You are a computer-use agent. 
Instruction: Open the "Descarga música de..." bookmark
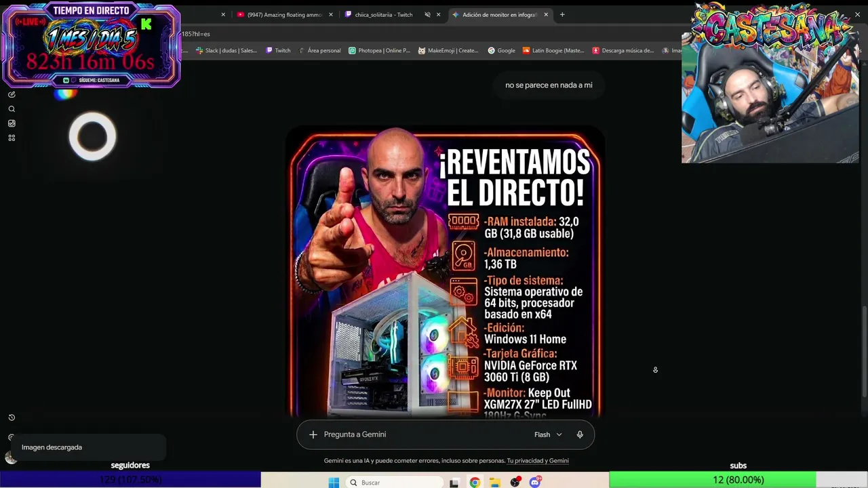point(623,50)
